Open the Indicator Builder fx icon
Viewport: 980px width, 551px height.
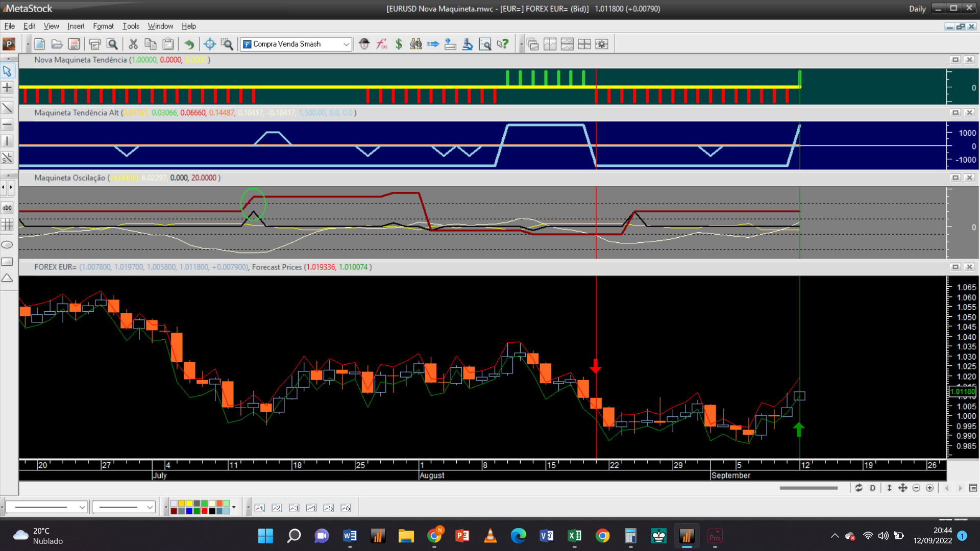click(x=381, y=44)
